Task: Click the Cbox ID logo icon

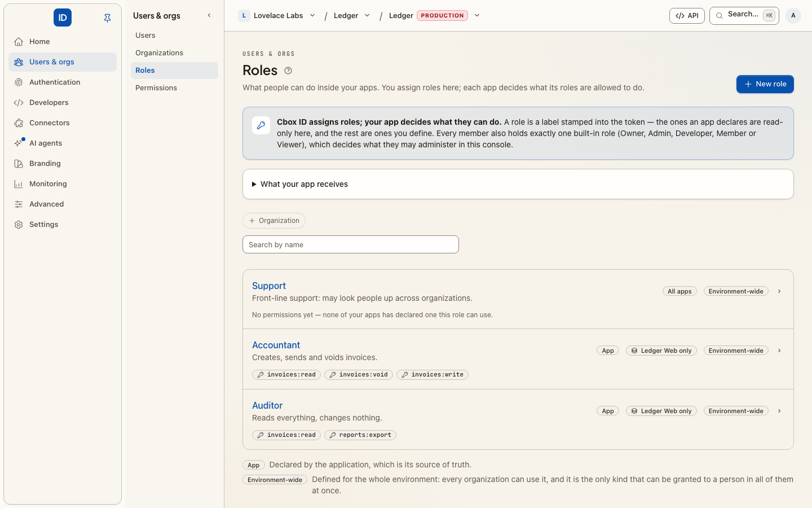Action: [63, 17]
